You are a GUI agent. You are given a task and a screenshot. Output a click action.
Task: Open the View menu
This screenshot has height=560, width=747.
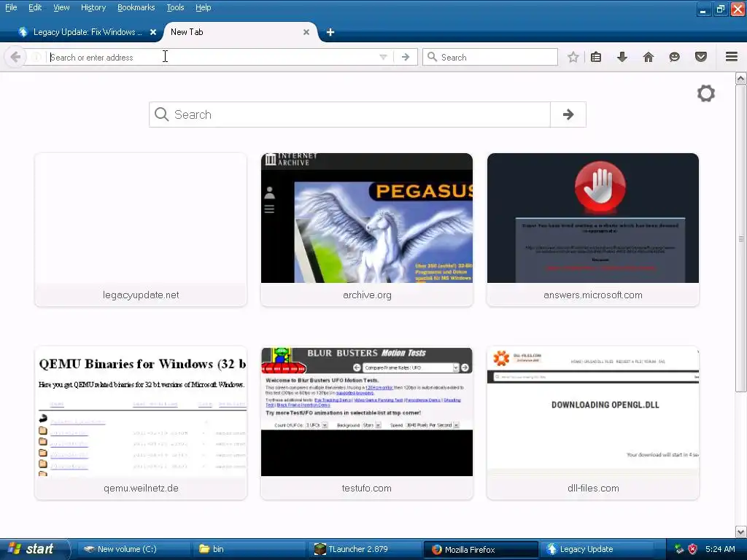tap(61, 7)
